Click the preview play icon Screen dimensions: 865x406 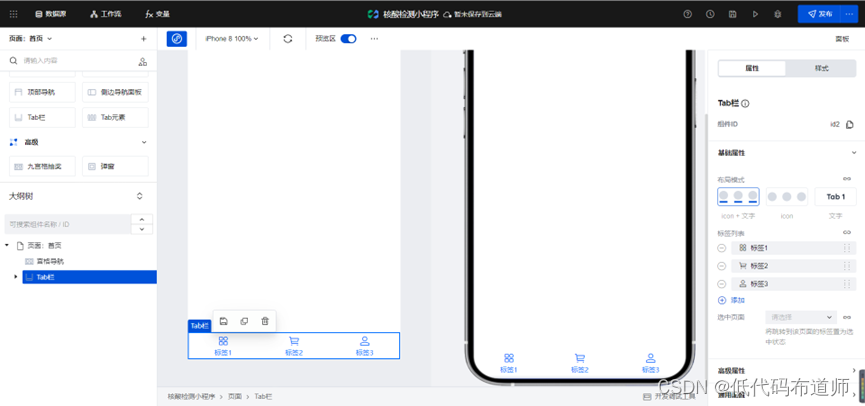[x=755, y=14]
